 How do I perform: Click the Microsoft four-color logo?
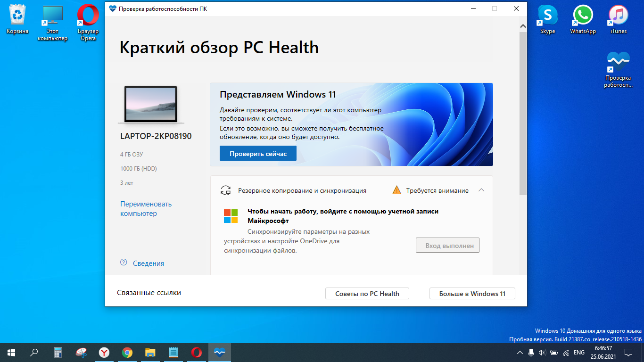pyautogui.click(x=231, y=216)
